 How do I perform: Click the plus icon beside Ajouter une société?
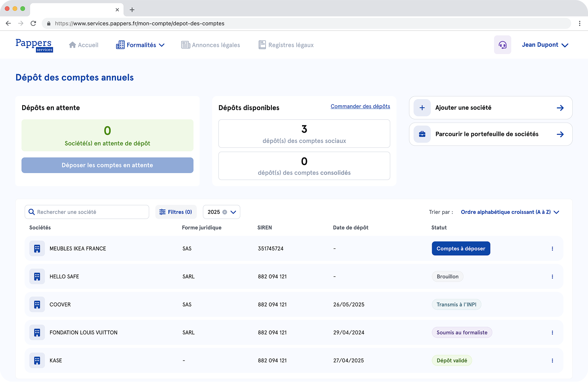coord(422,108)
